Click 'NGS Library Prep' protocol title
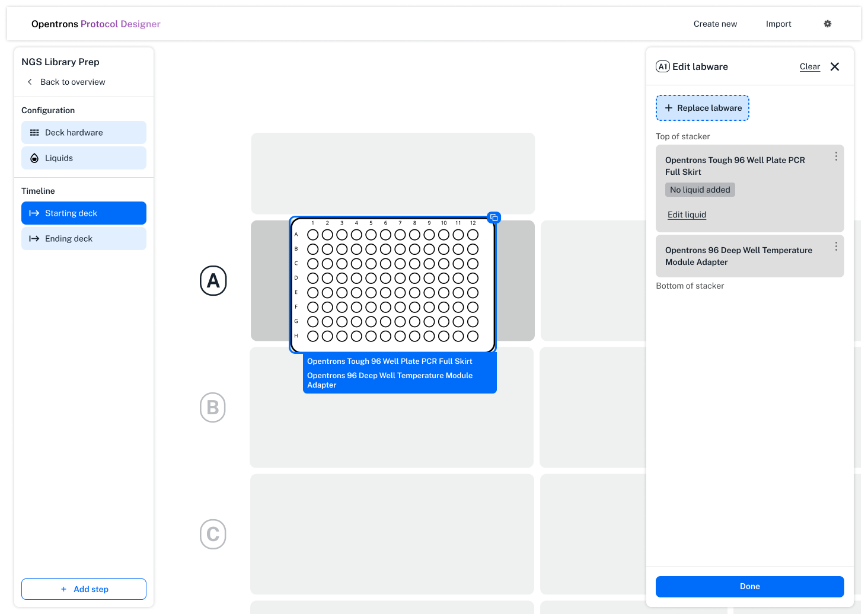The image size is (868, 614). (60, 62)
